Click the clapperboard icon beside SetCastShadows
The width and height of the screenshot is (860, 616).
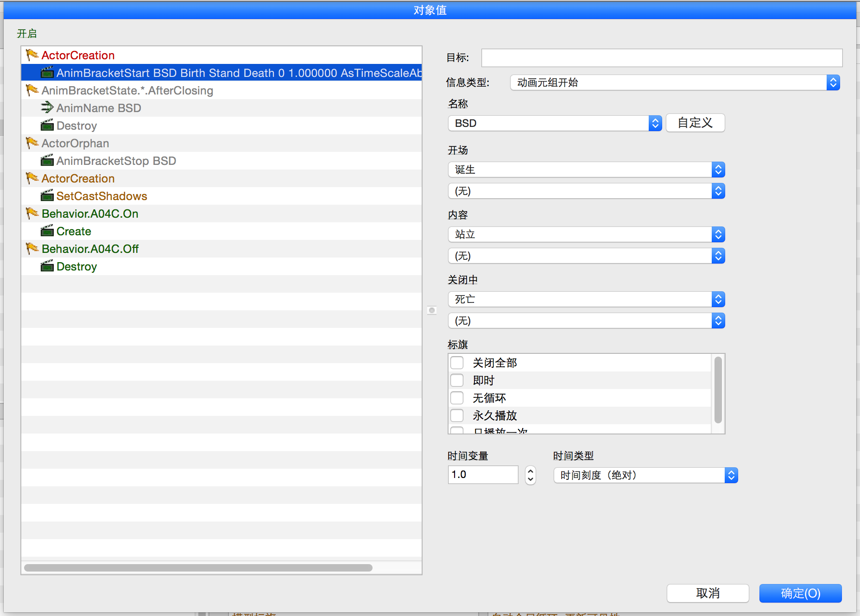click(47, 196)
